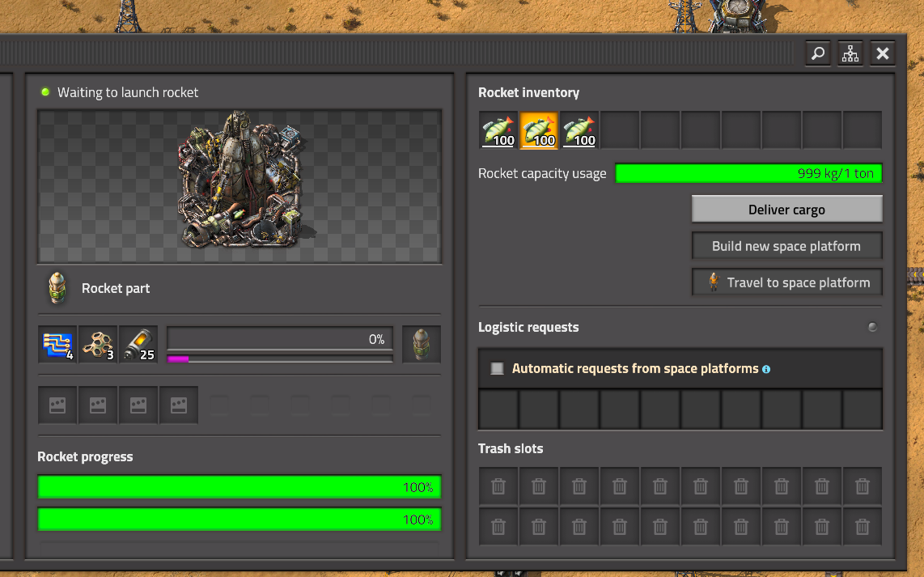The image size is (924, 577).
Task: Click the Rocket capacity usage bar
Action: [x=748, y=173]
